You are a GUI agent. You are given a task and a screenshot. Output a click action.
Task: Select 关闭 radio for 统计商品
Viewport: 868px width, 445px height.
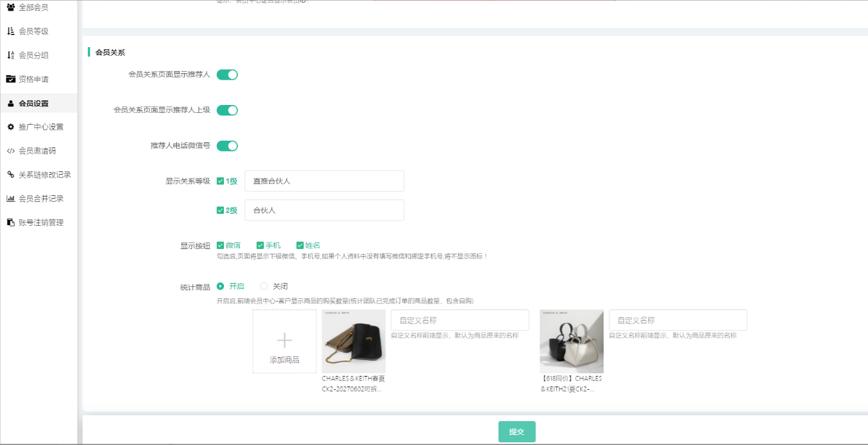(x=264, y=286)
